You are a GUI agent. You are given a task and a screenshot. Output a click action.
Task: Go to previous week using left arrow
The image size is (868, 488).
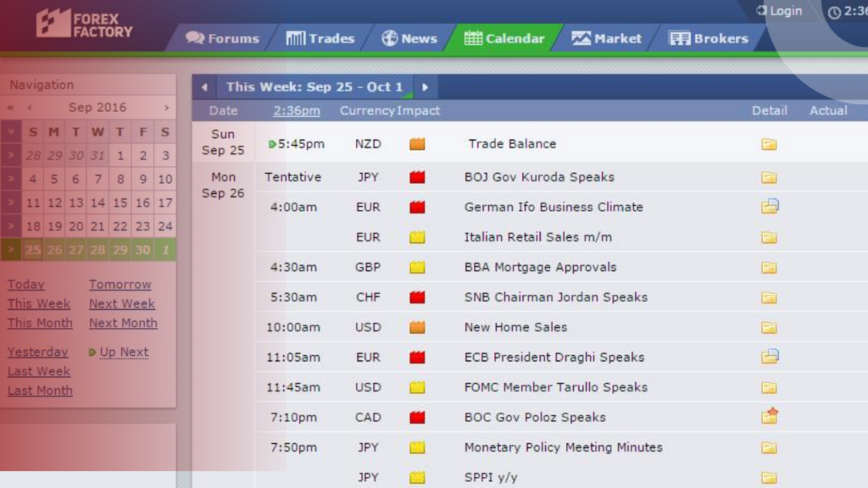[204, 86]
